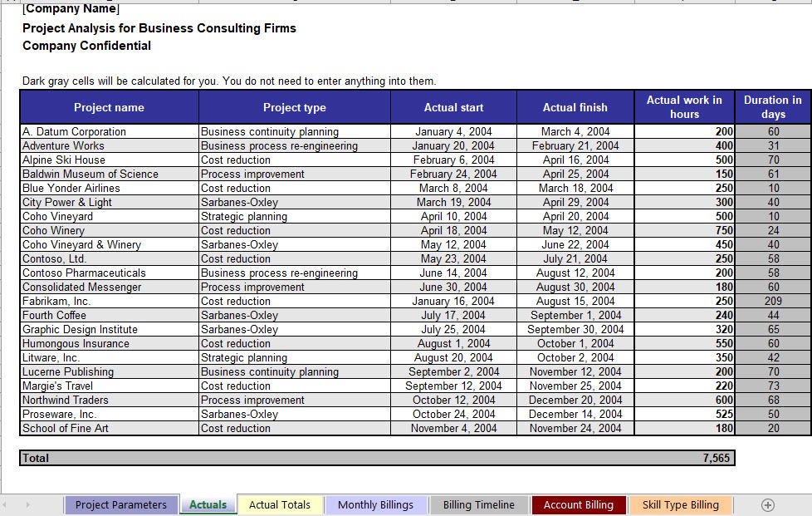Select the Litware, Inc. cell

(110, 357)
